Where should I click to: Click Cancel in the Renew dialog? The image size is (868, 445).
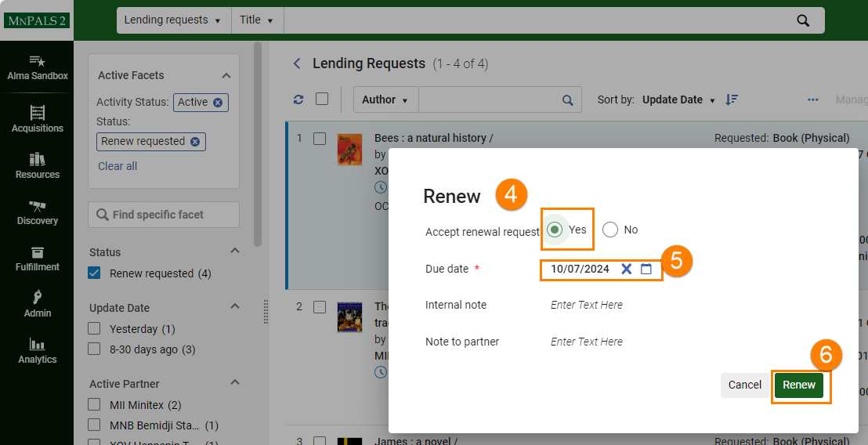(x=744, y=385)
